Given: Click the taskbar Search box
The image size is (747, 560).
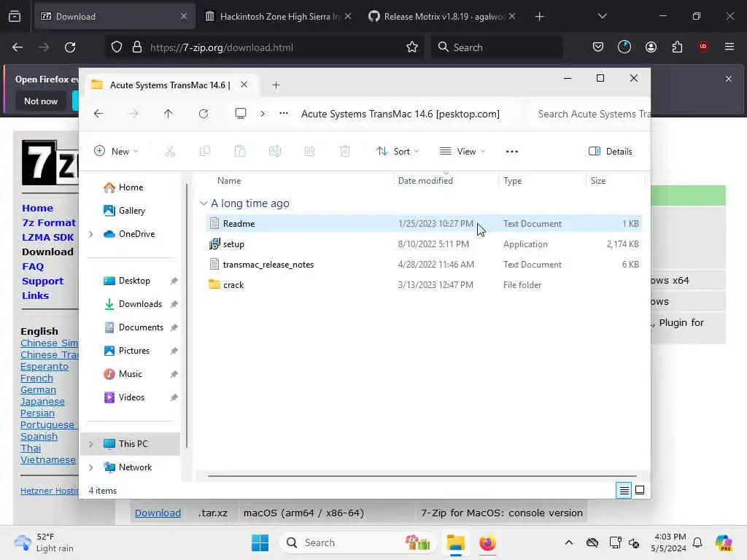Looking at the screenshot, I should (357, 542).
